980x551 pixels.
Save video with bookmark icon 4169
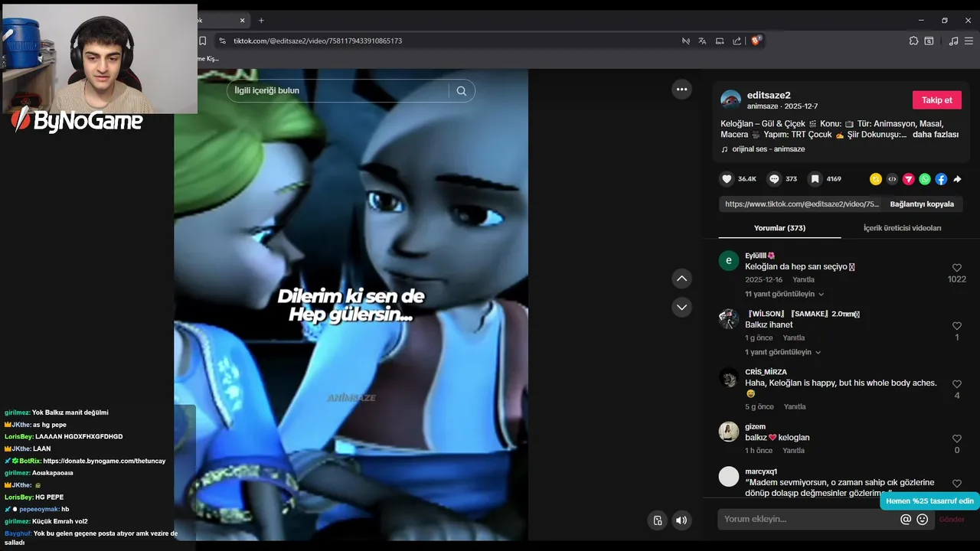[815, 179]
